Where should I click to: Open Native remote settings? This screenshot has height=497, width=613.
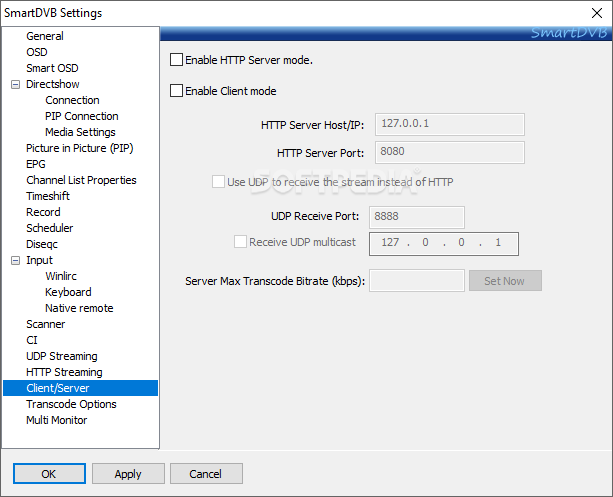[79, 308]
